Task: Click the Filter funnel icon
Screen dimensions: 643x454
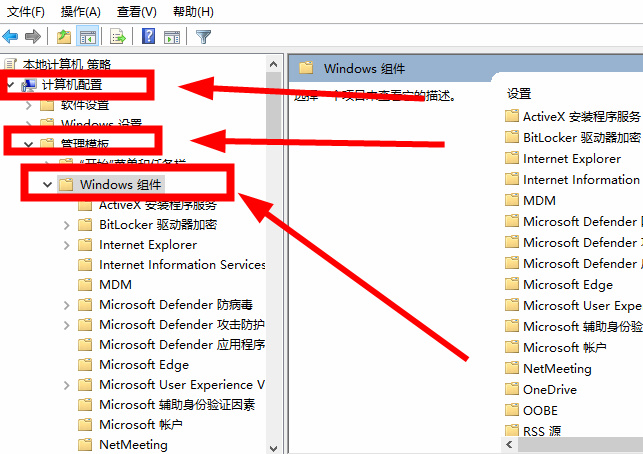Action: 203,37
